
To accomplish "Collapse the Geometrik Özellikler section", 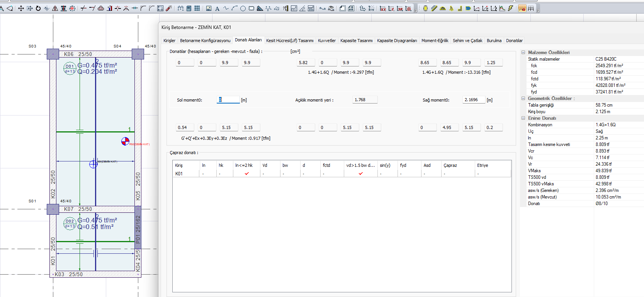I will (x=523, y=98).
